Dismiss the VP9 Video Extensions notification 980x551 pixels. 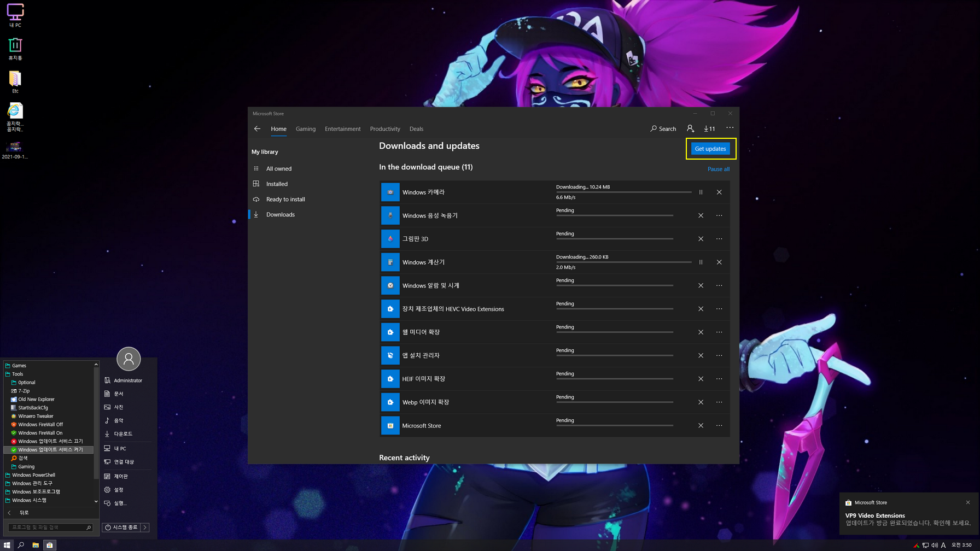[x=968, y=502]
